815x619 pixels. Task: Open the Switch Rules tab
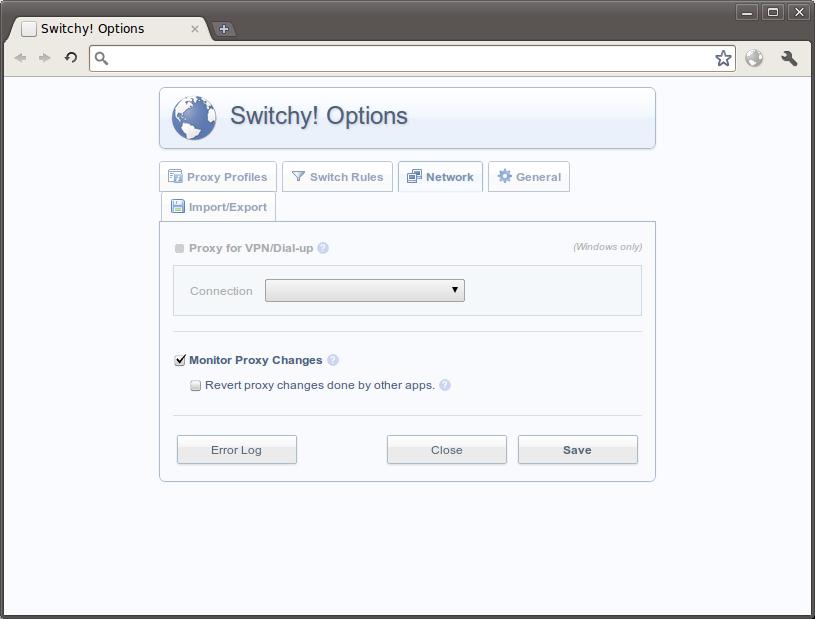(337, 177)
